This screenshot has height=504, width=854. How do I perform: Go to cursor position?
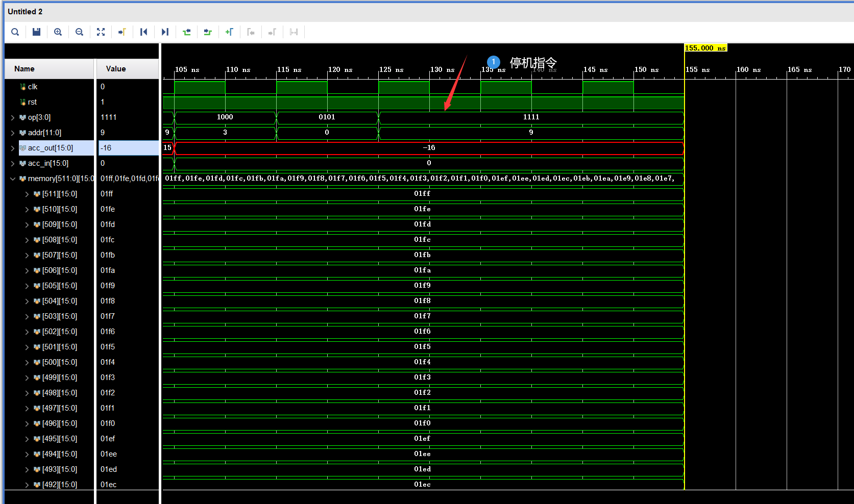[122, 32]
